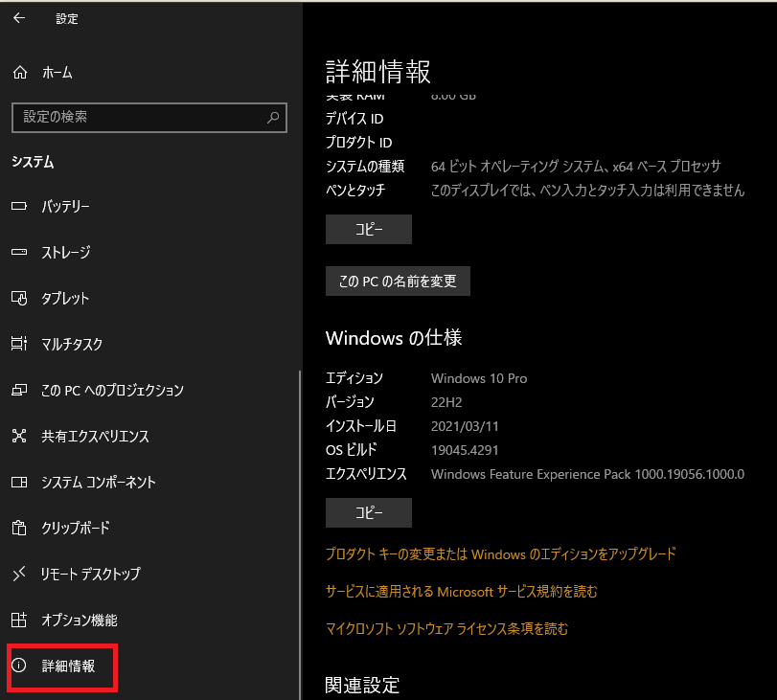Click the 2021/03/11 install date value

465,426
